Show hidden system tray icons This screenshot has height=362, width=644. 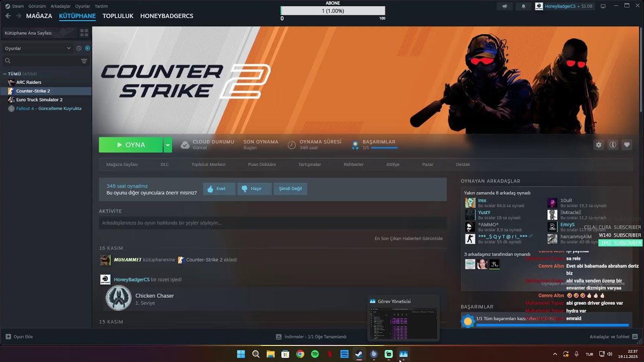point(555,354)
